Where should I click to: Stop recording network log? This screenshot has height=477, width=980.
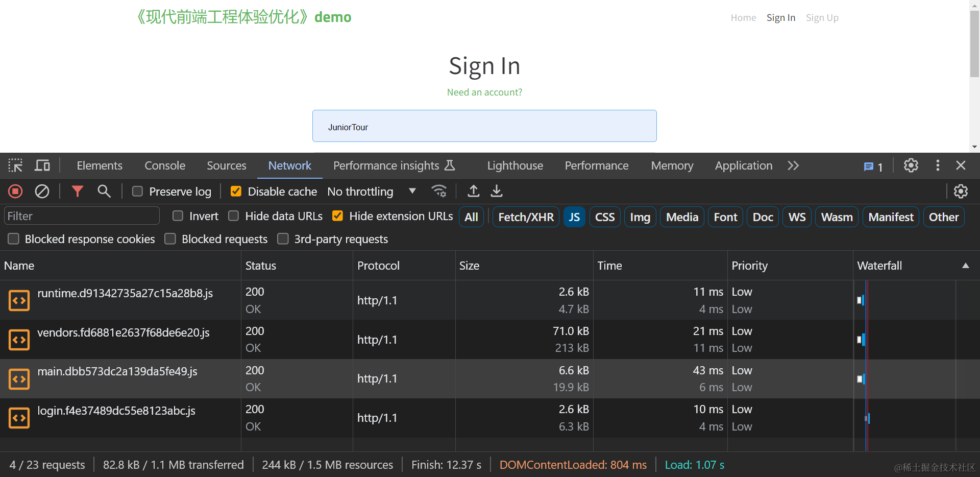(15, 192)
